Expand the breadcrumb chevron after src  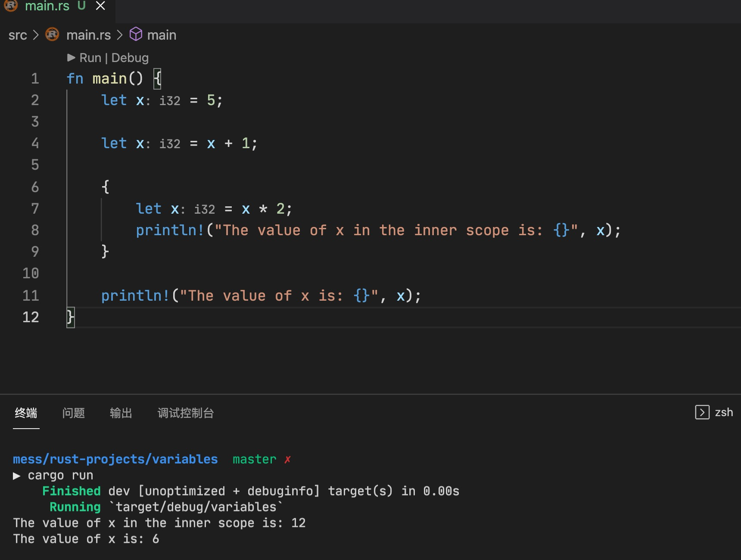(x=36, y=35)
